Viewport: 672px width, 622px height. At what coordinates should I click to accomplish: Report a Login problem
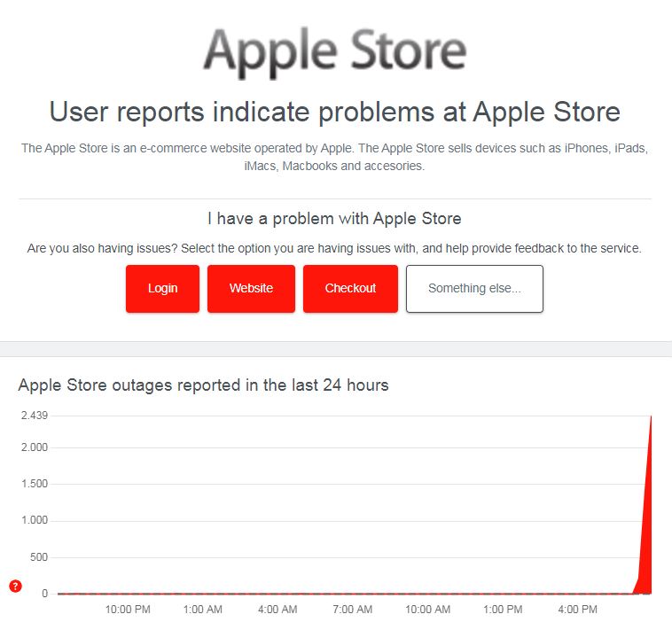coord(162,288)
